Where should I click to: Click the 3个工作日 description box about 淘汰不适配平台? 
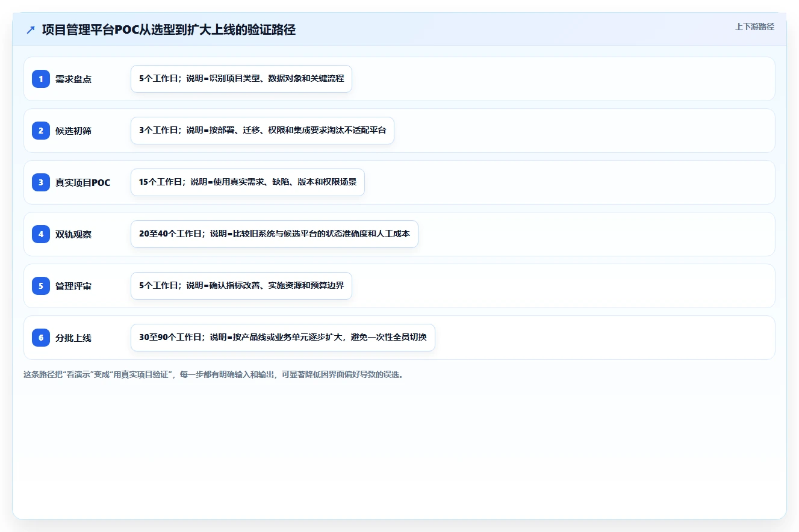pos(263,131)
